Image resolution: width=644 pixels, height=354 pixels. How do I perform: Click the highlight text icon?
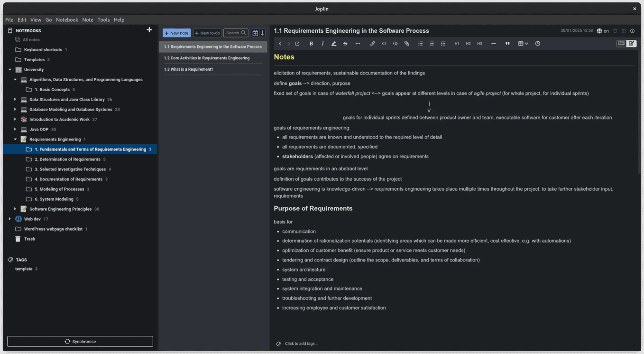click(334, 44)
